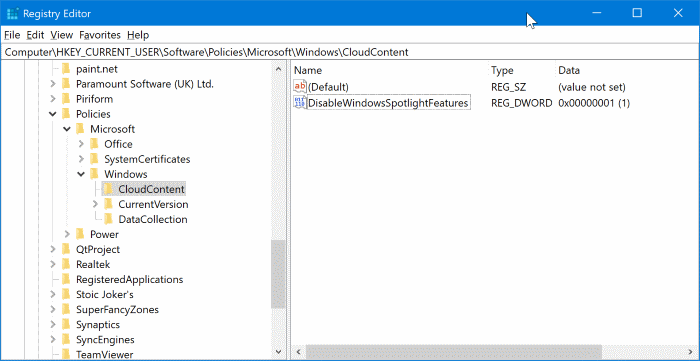Click the REG_DWORD type cell
Image resolution: width=700 pixels, height=361 pixels.
coord(521,103)
